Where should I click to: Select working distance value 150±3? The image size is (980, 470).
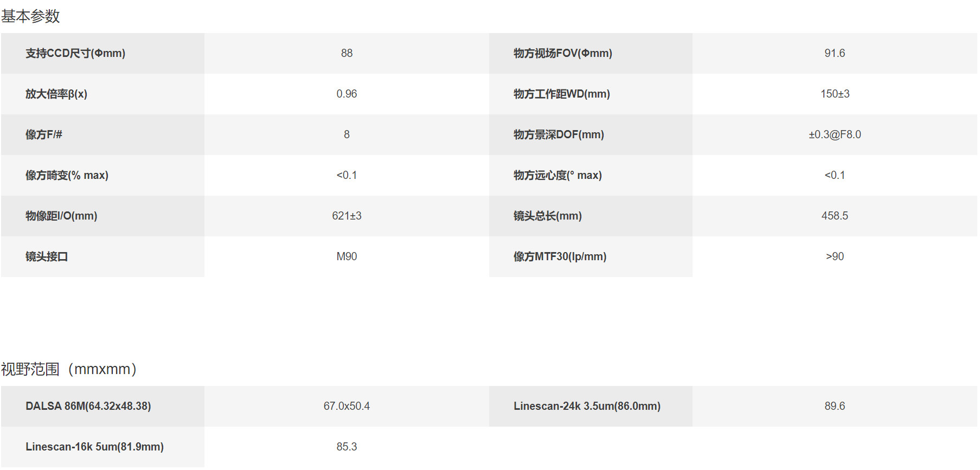pos(835,94)
